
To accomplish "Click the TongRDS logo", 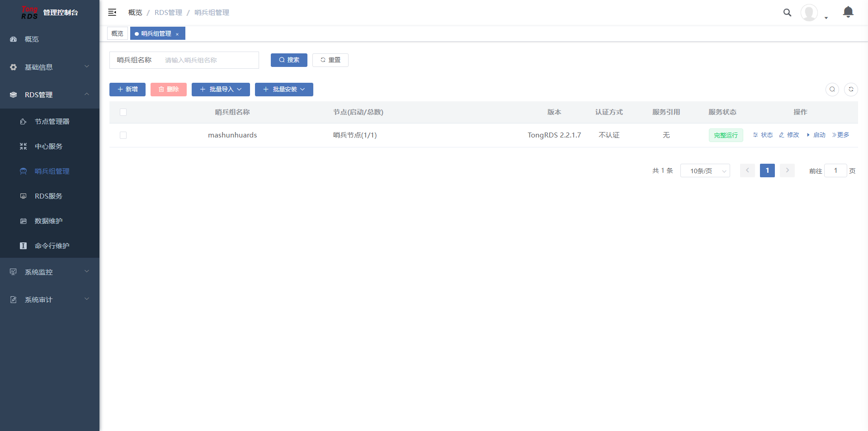I will 29,13.
